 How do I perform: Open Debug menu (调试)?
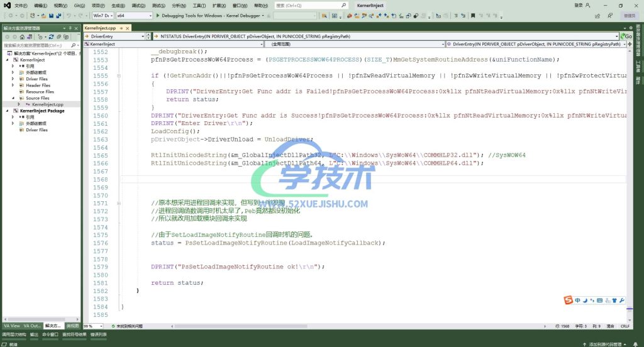pyautogui.click(x=138, y=5)
